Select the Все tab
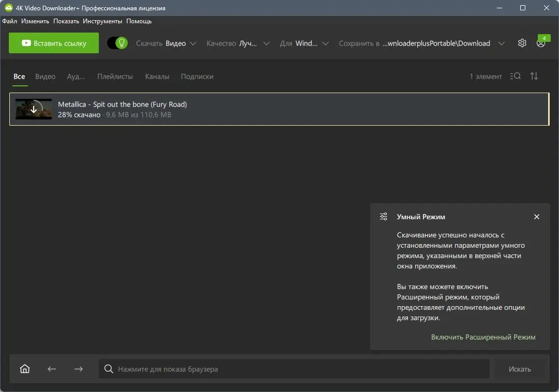Screen dimensions: 559x392 point(19,77)
